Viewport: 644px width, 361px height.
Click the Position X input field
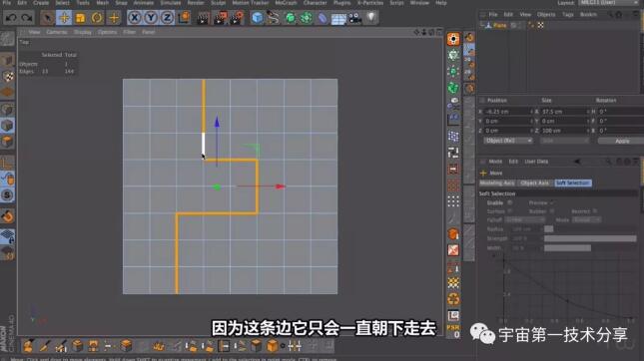[507, 112]
